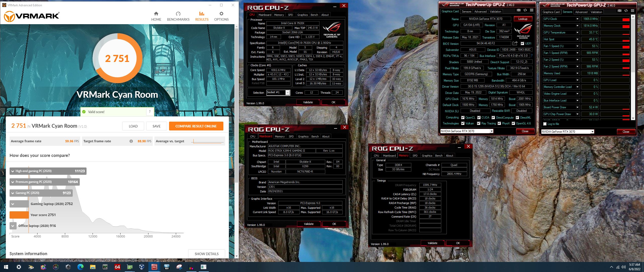This screenshot has width=644, height=272.
Task: Click the GPU Clock sensor graph bar
Action: coord(615,19)
